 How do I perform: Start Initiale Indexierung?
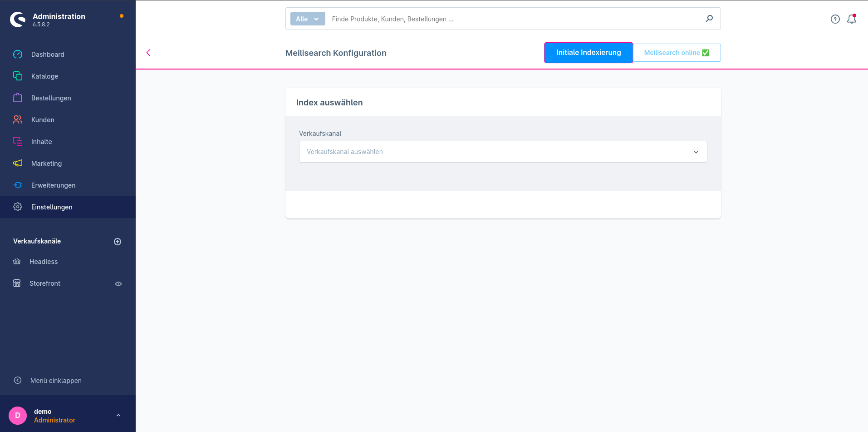588,53
